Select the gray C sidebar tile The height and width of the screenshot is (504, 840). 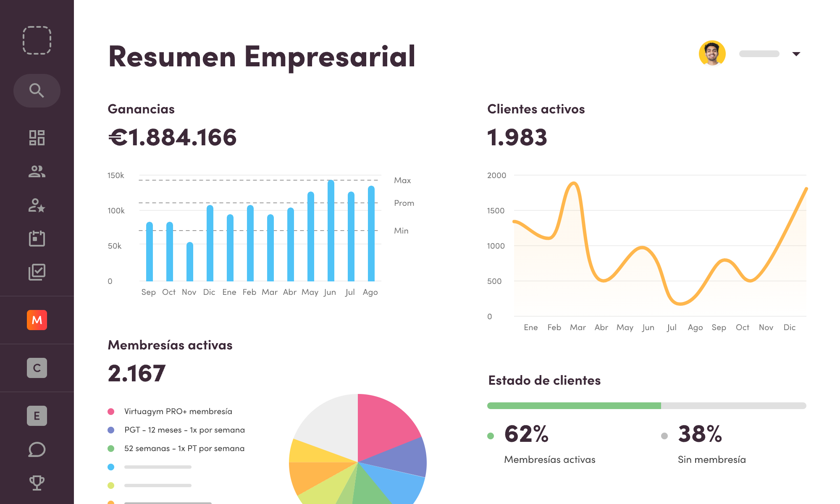(37, 368)
